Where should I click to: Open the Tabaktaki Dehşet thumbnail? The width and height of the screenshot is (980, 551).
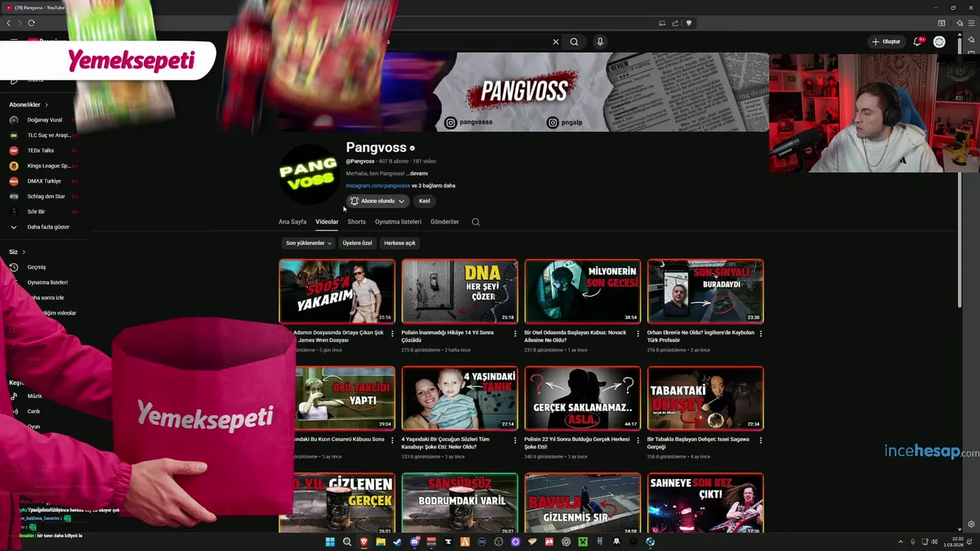(x=705, y=398)
